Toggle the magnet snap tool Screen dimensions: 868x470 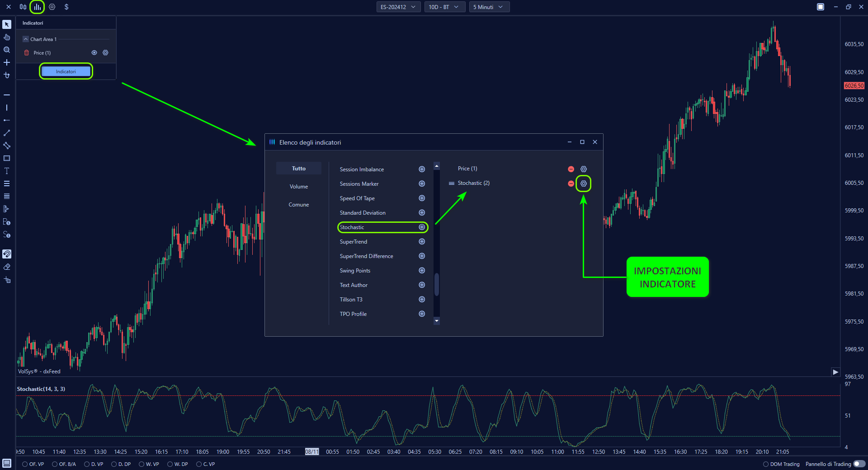coord(7,254)
